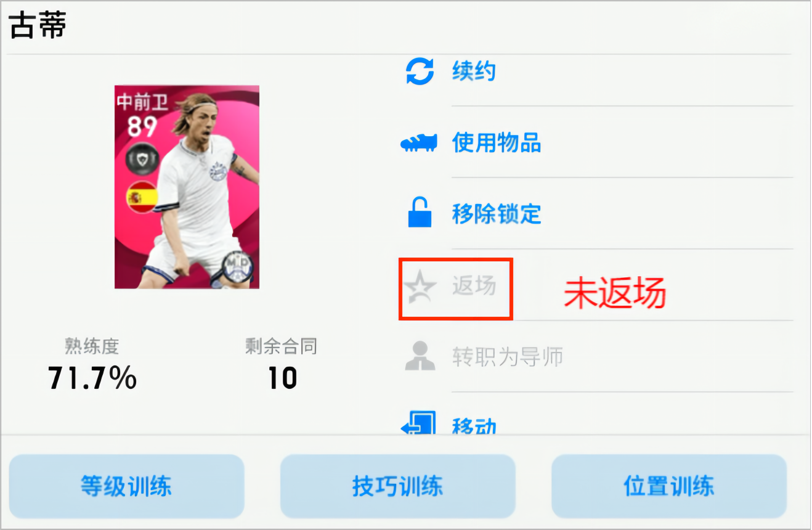Tap the greyed-out star icon for 返场
This screenshot has height=530, width=812.
[420, 287]
